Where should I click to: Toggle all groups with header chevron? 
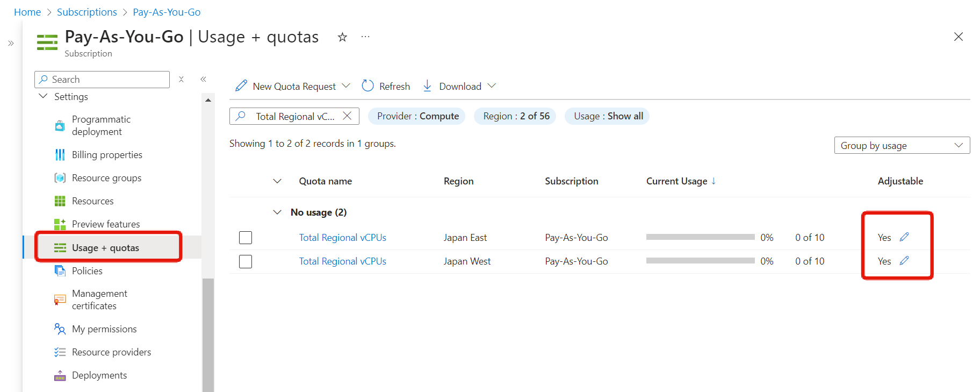coord(277,181)
